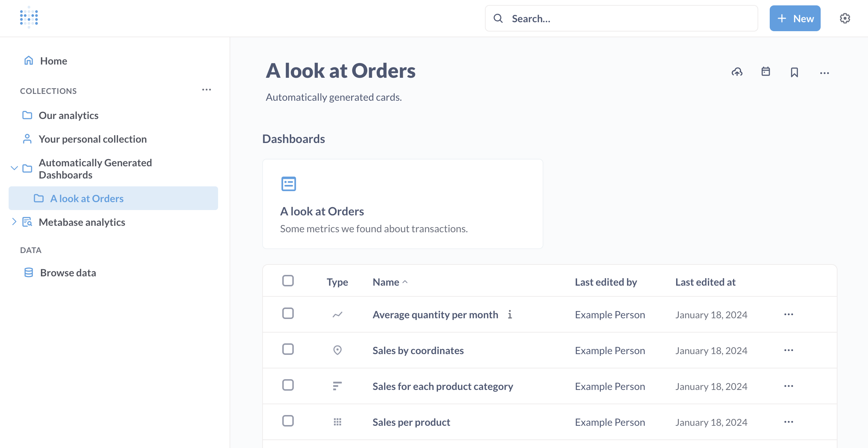The height and width of the screenshot is (448, 868).
Task: Click into the Search field
Action: (x=628, y=18)
